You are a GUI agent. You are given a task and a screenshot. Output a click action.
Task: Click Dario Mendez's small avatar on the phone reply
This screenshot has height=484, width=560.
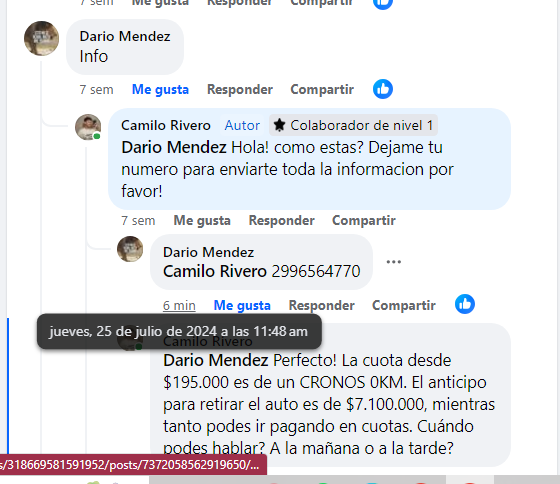coord(130,249)
